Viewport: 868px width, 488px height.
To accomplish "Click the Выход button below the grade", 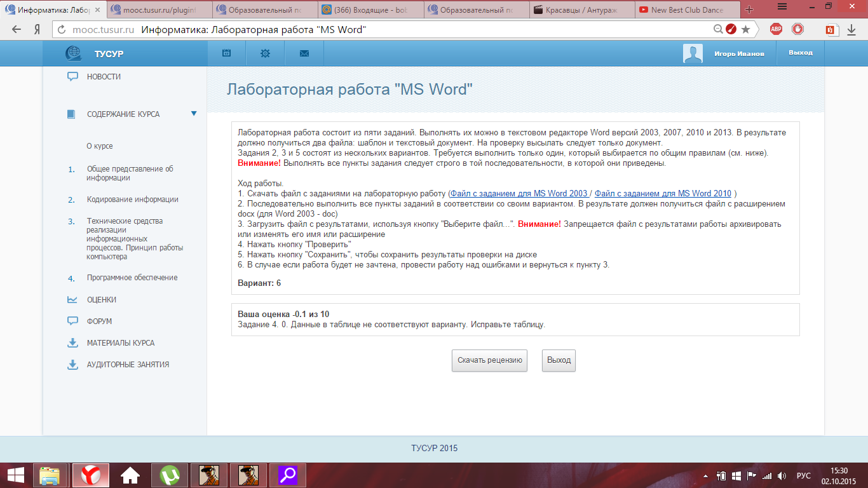I will 559,360.
